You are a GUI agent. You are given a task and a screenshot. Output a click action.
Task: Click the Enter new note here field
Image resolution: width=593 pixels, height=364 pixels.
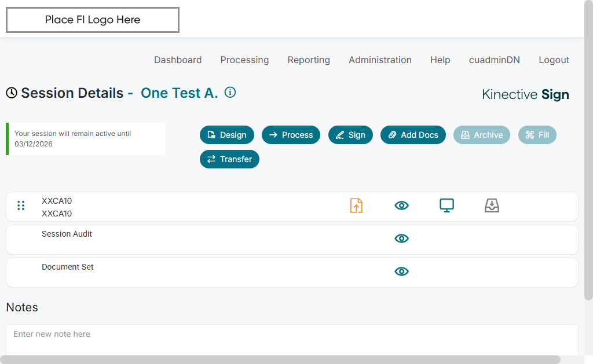point(292,334)
